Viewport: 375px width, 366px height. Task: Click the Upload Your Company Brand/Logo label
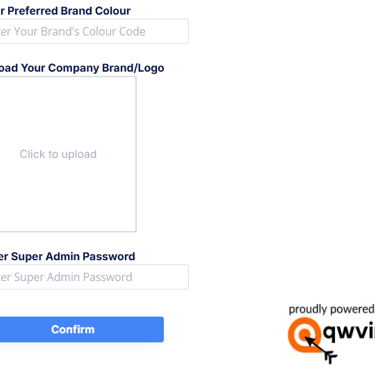tap(82, 68)
